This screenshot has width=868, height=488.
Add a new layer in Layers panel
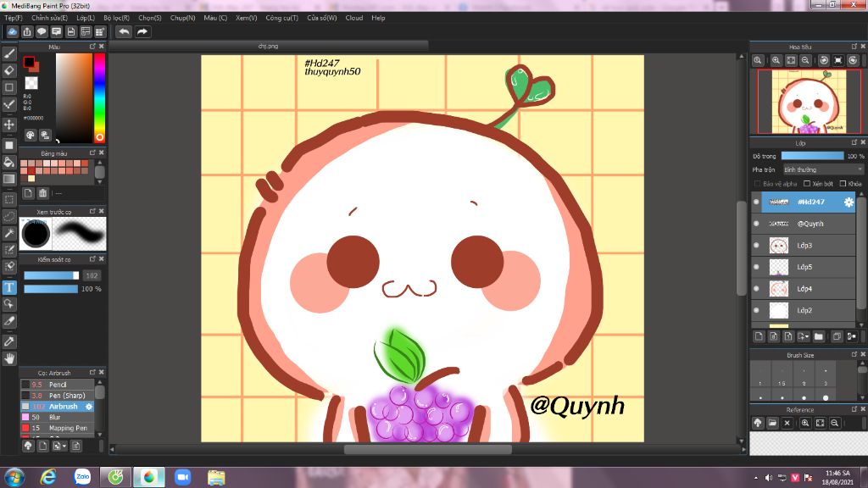pyautogui.click(x=759, y=336)
